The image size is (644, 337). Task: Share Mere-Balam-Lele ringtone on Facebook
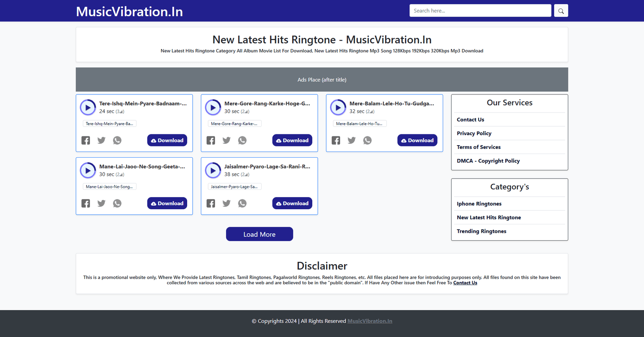(x=336, y=140)
